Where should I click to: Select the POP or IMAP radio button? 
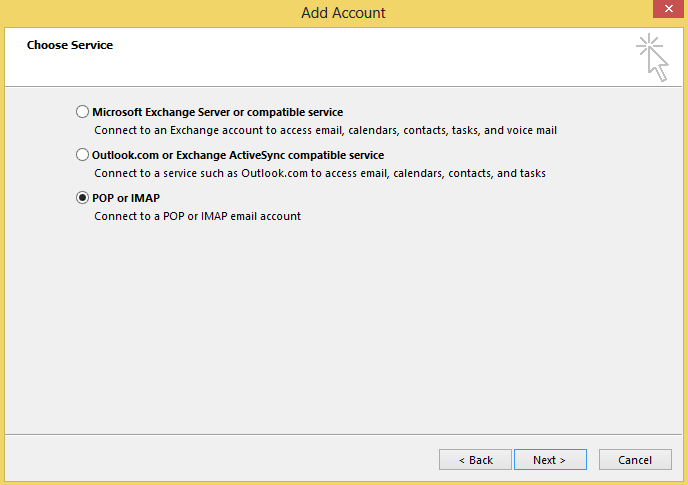click(x=82, y=198)
